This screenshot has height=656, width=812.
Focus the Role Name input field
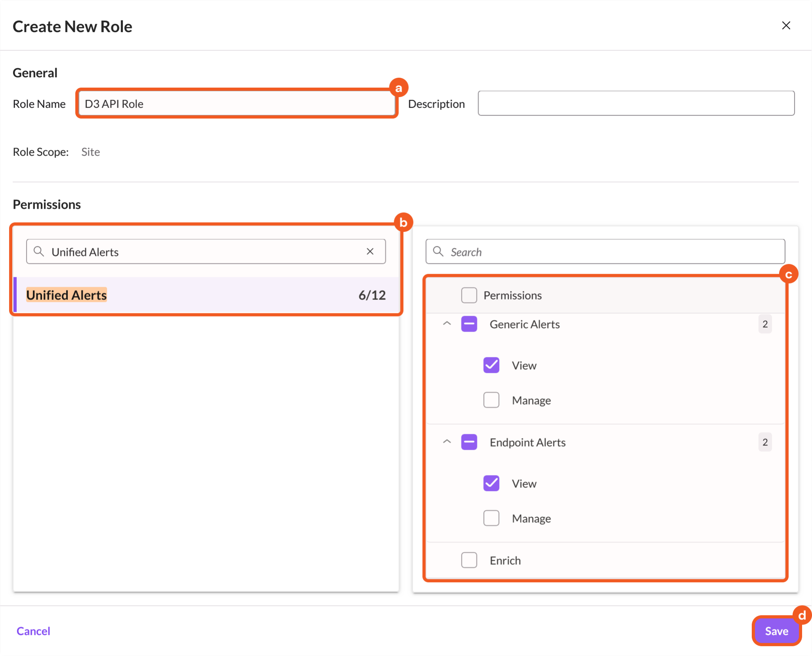(x=237, y=104)
